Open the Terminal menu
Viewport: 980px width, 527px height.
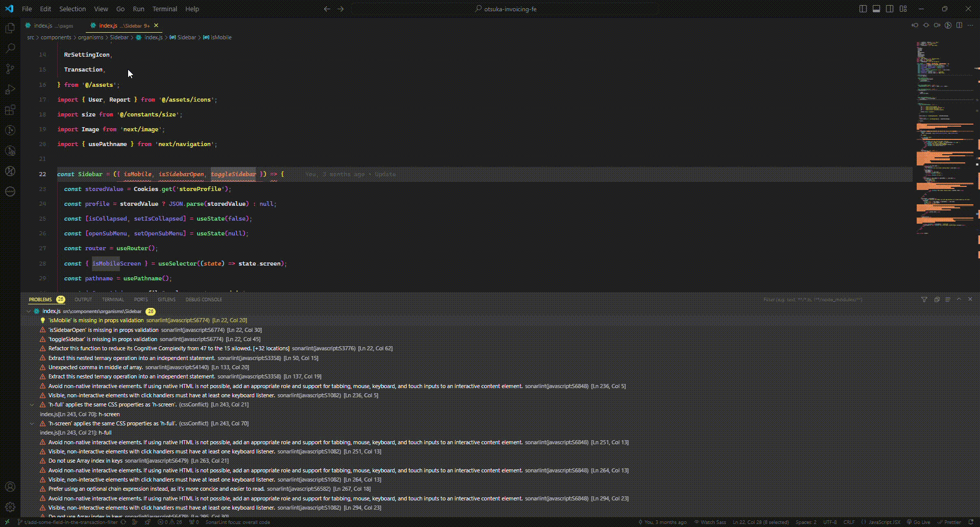click(x=164, y=9)
